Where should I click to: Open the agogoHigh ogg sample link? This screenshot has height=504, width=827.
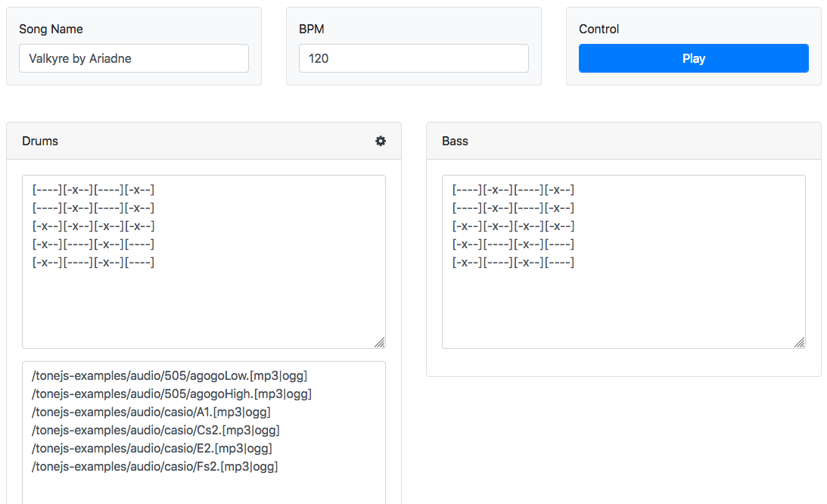click(x=299, y=394)
